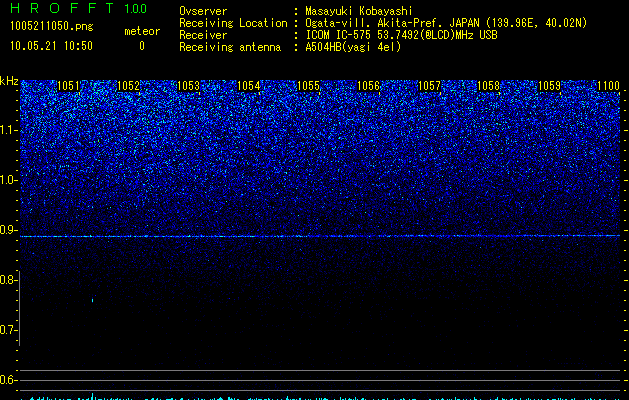Click the bright signal dot below 0.8 kHz
Image resolution: width=629 pixels, height=400 pixels.
coord(93,300)
